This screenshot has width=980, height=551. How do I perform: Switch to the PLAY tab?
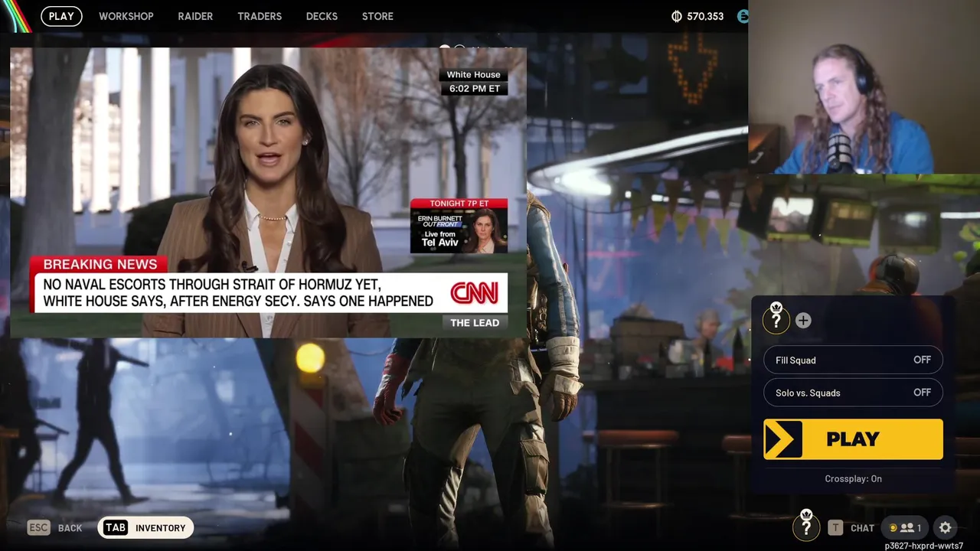tap(61, 16)
